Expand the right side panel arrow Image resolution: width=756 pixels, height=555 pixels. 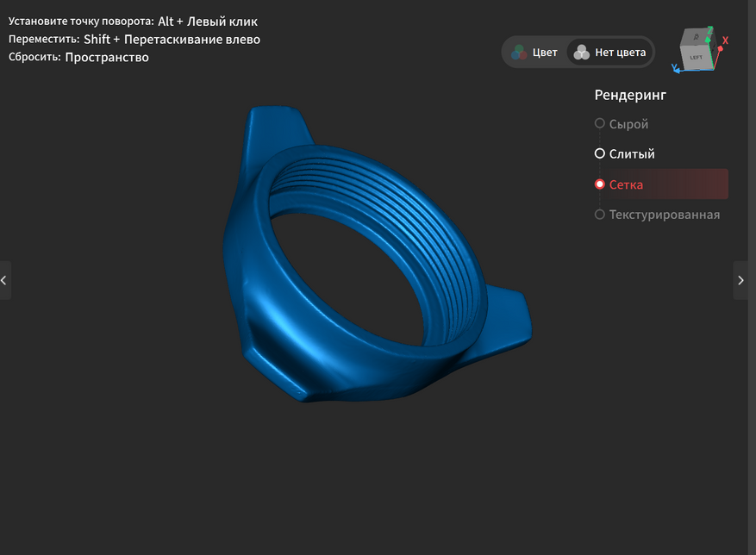coord(740,280)
